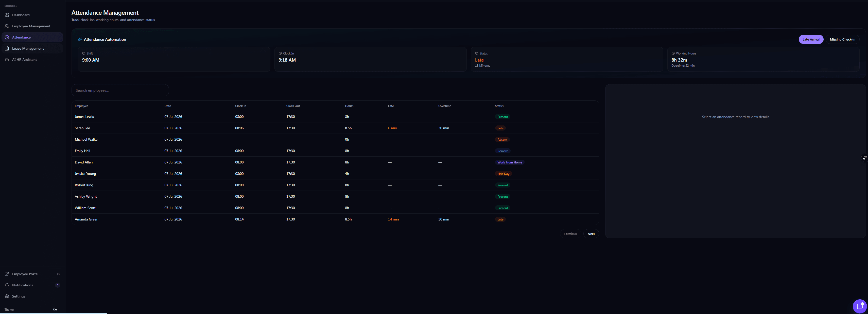Viewport: 868px width, 314px height.
Task: Click the small open-in-new icon after Employee Portal
Action: point(58,274)
